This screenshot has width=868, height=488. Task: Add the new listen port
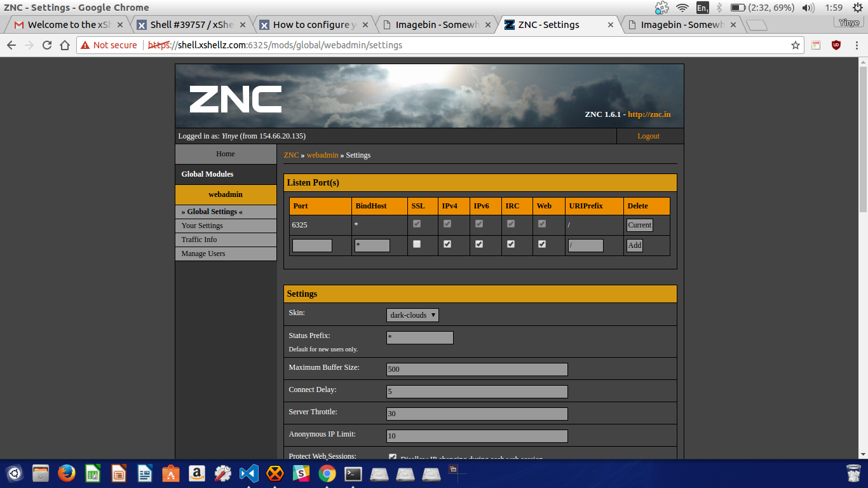click(635, 245)
